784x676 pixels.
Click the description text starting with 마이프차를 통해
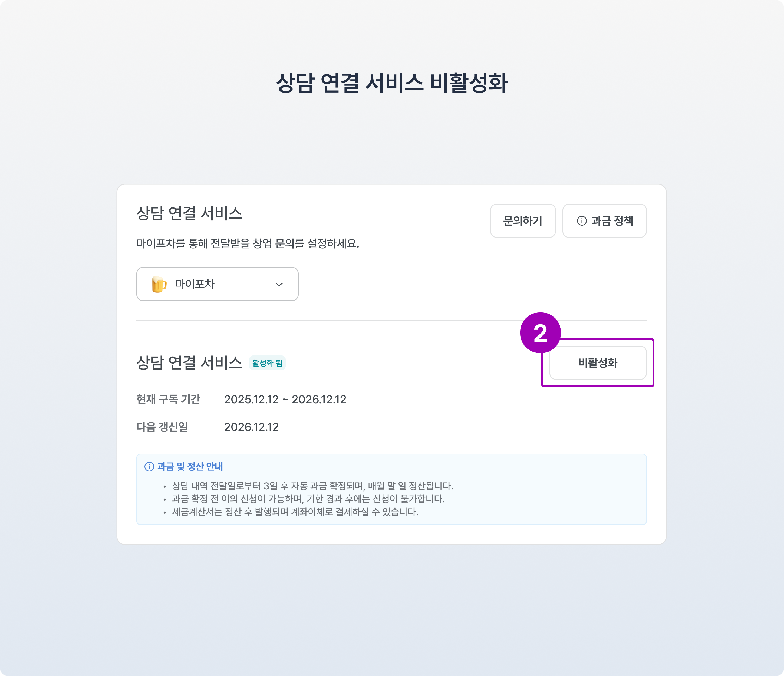248,243
